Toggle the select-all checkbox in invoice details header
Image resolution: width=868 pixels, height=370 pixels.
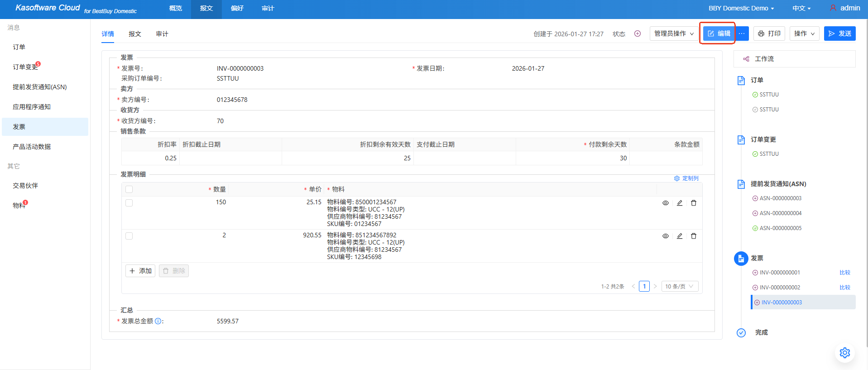[x=129, y=189]
